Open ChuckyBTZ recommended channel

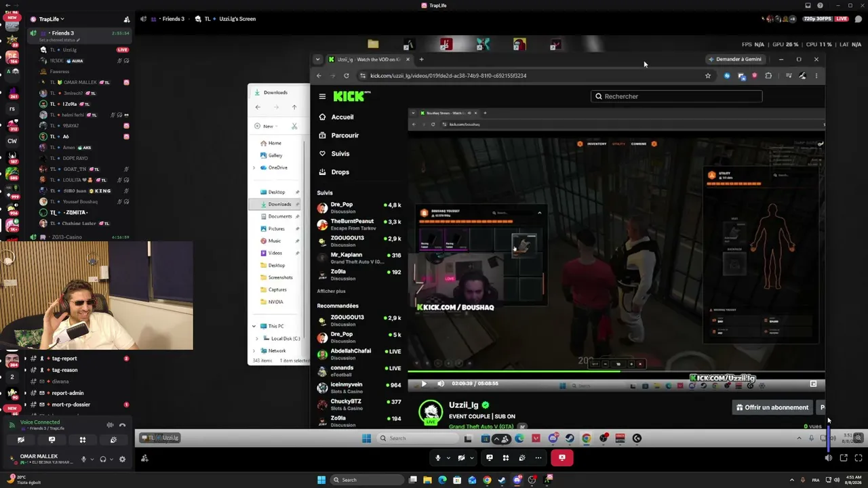tap(359, 404)
